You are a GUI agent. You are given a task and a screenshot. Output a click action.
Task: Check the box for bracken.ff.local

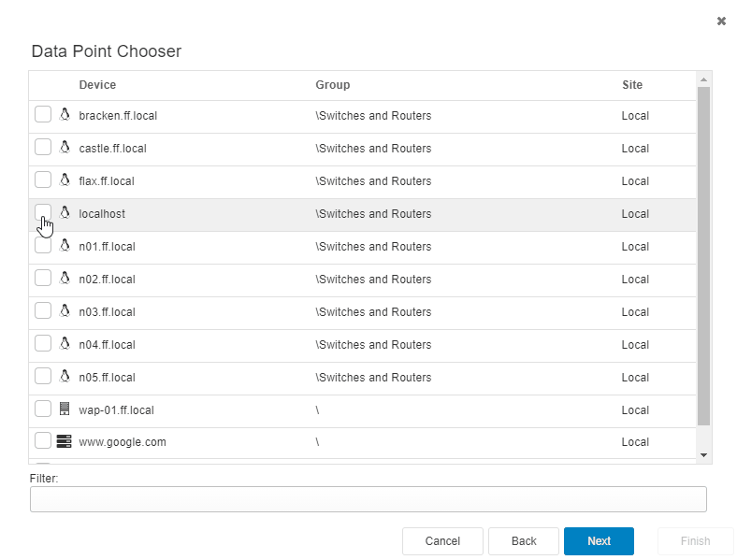pos(43,114)
